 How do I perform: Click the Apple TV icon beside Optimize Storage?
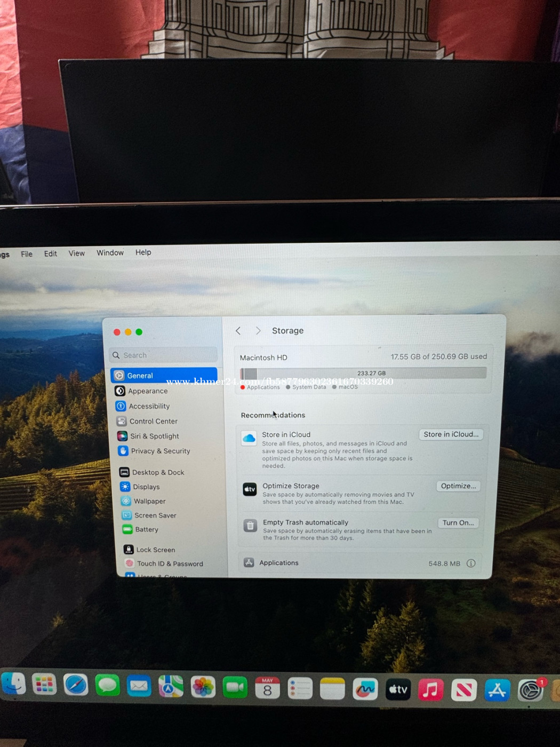point(250,489)
